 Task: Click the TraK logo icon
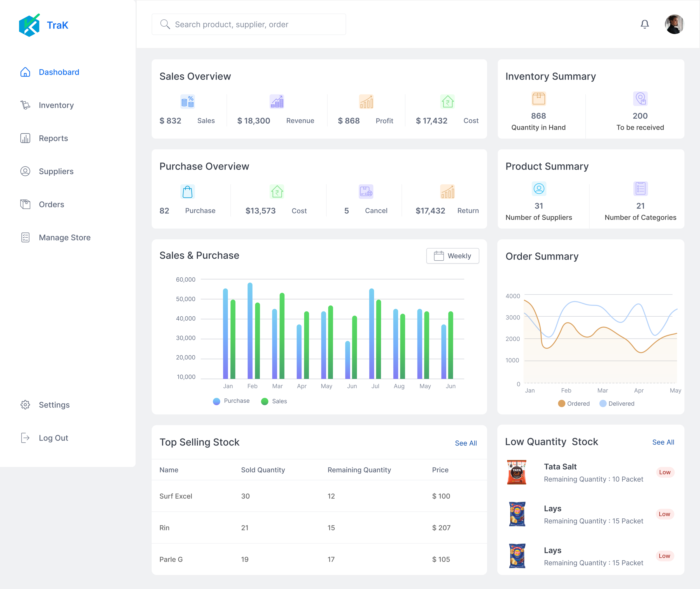point(29,25)
